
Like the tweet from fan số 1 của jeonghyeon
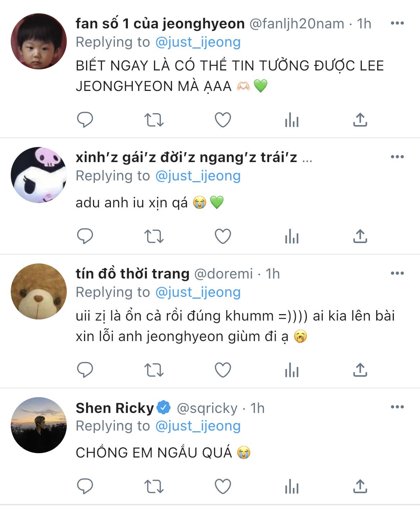point(223,120)
